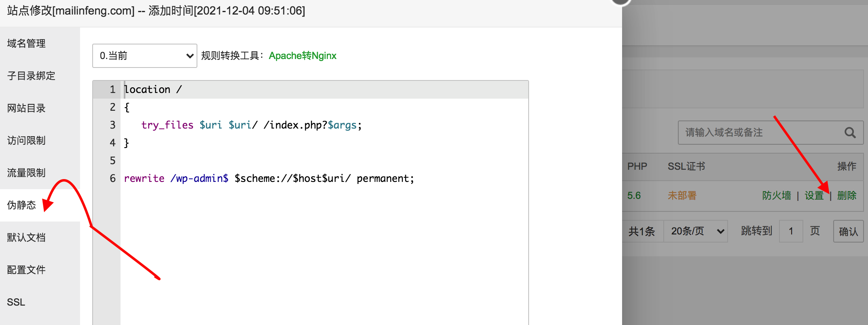
Task: Open the 默认文档 tab
Action: [x=26, y=237]
